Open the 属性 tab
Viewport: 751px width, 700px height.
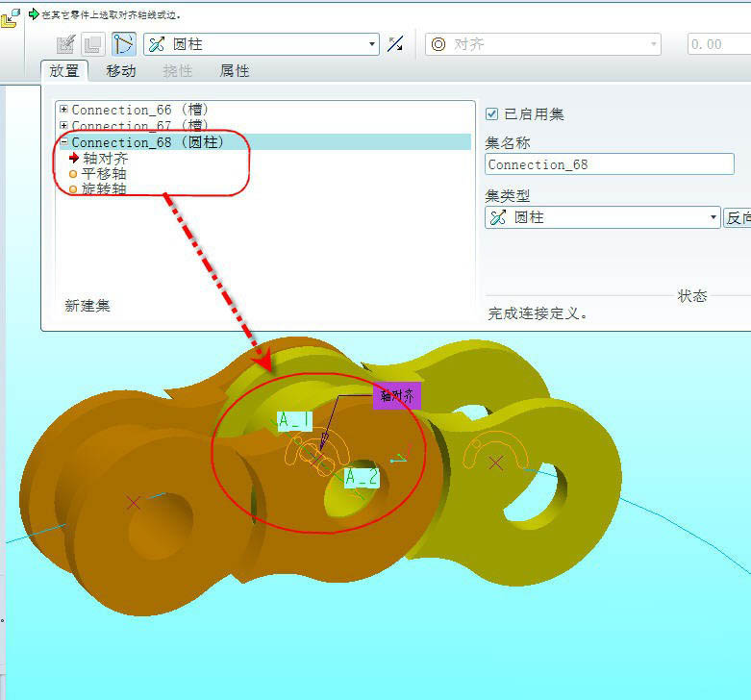click(235, 71)
